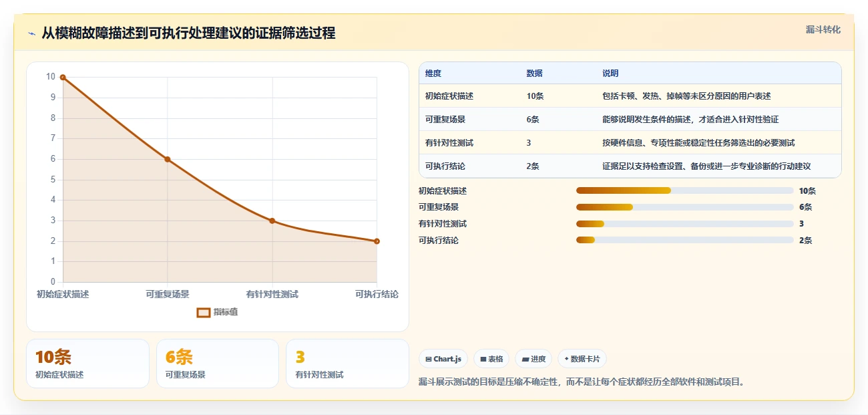Click the 表格 tag chip

(x=491, y=359)
